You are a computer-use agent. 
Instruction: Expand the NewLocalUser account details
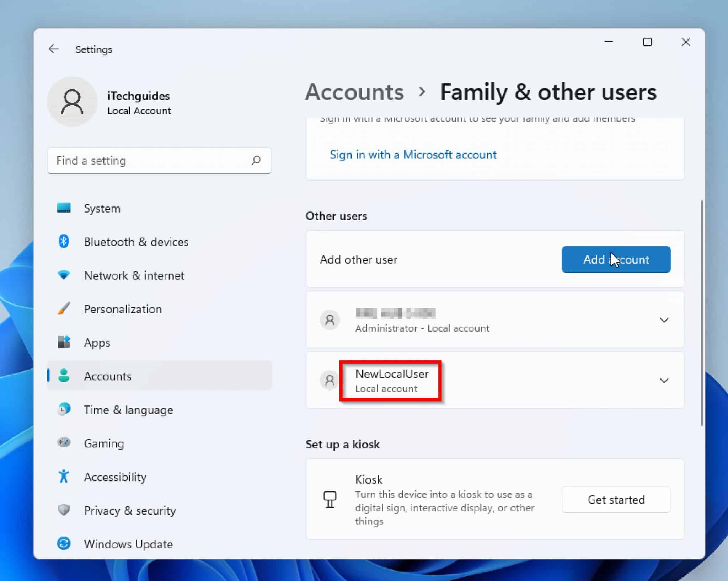[664, 380]
